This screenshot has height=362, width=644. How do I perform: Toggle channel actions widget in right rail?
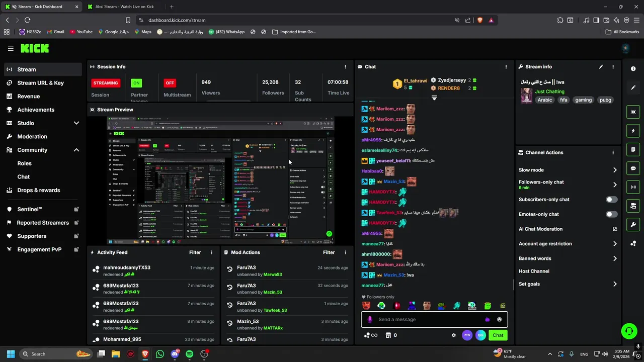pos(633,206)
